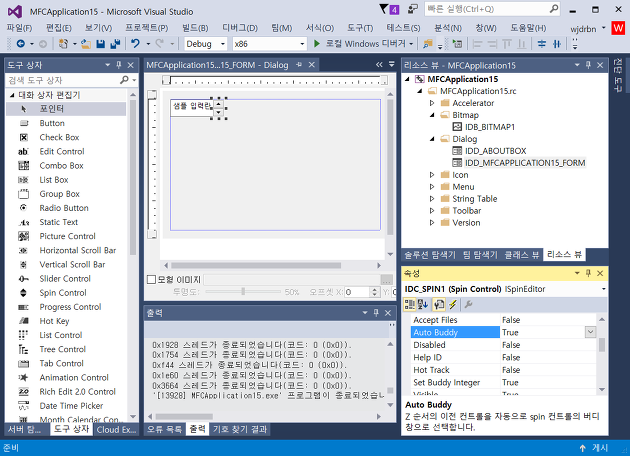Select the List Box tool
Image resolution: width=630 pixels, height=456 pixels.
point(54,180)
